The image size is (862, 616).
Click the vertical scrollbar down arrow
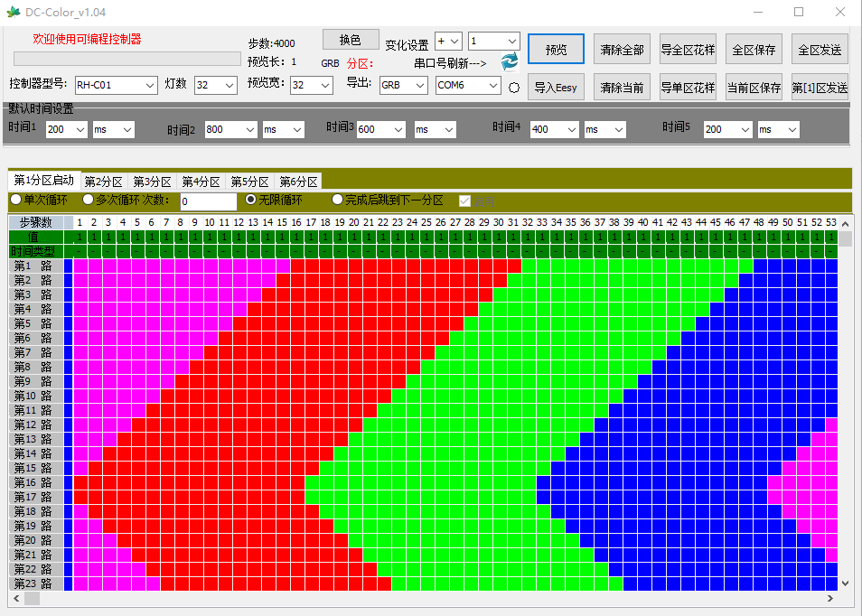pyautogui.click(x=846, y=583)
